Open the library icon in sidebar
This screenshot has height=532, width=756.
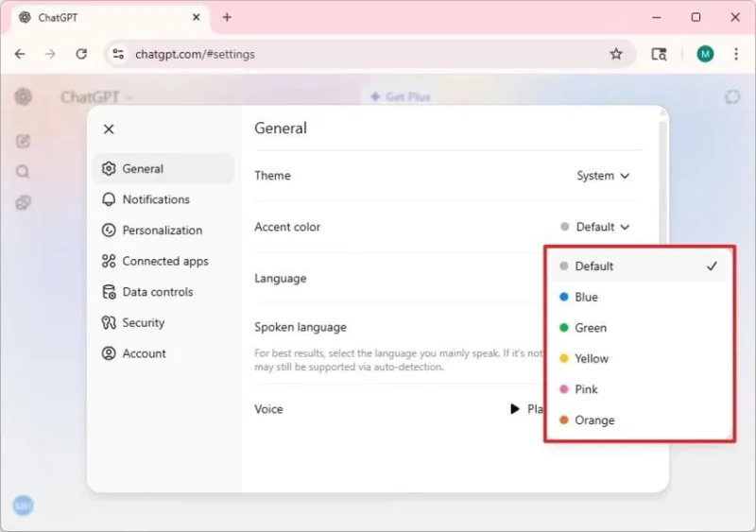(x=23, y=202)
